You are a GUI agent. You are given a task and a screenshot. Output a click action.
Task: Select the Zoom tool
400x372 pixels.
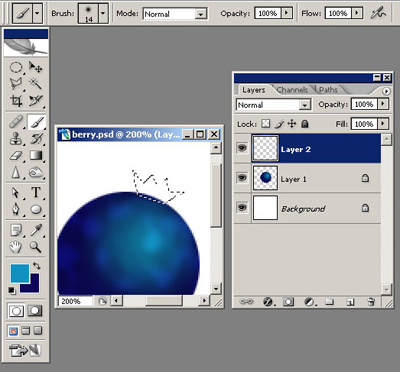click(36, 247)
